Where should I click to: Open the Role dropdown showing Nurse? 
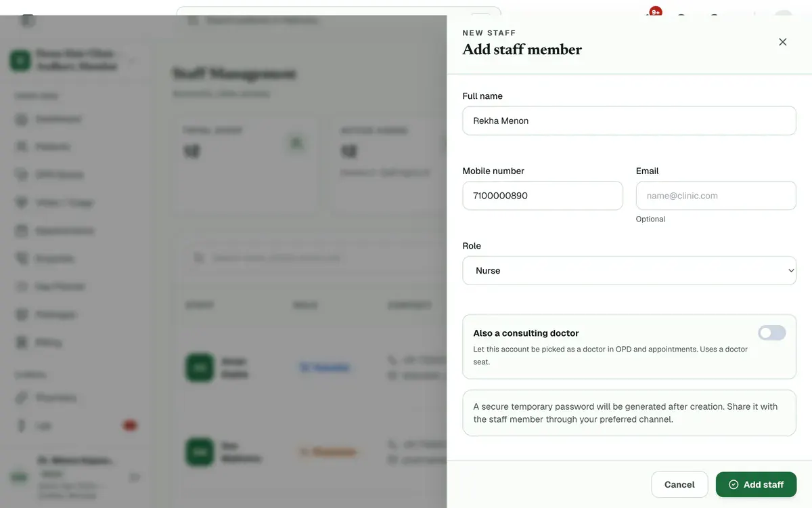(629, 270)
